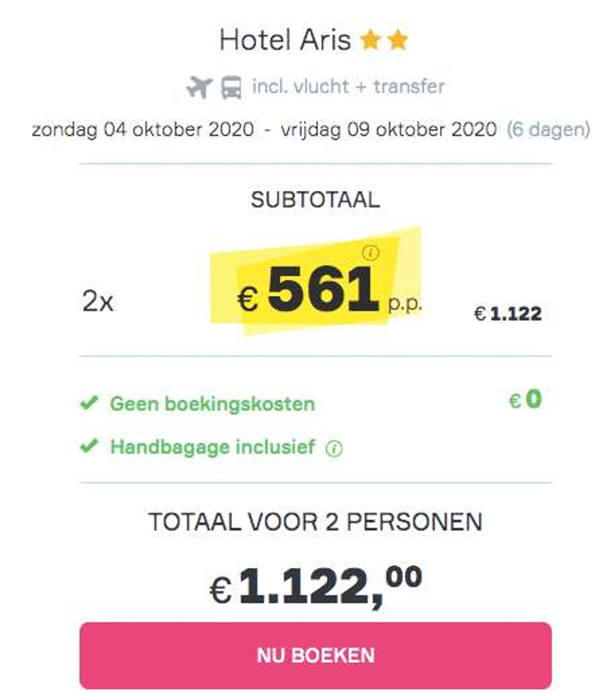Click the incl. vlucht + transfer text

[x=348, y=87]
